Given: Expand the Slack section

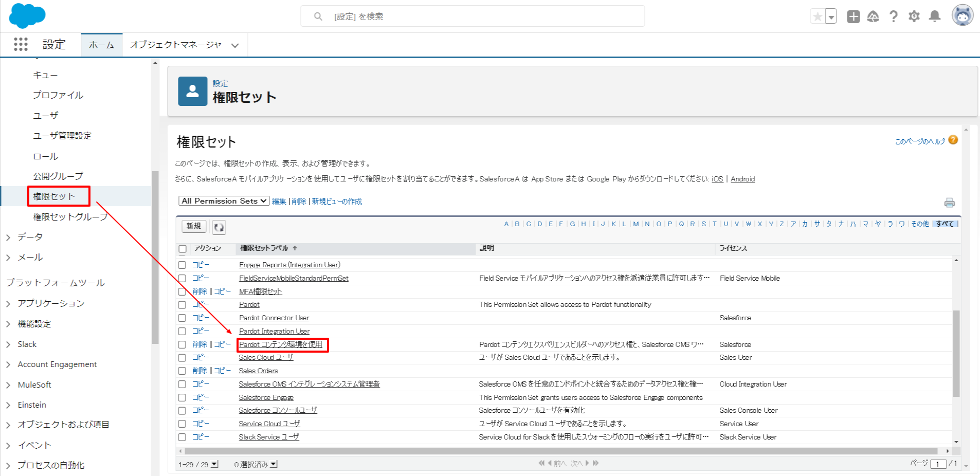Looking at the screenshot, I should 8,344.
